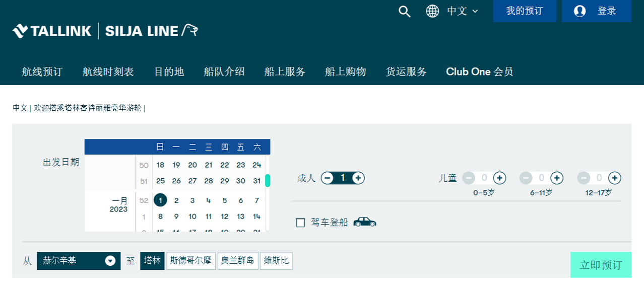Decrease children 0–5岁 count
The width and height of the screenshot is (644, 288).
[469, 178]
